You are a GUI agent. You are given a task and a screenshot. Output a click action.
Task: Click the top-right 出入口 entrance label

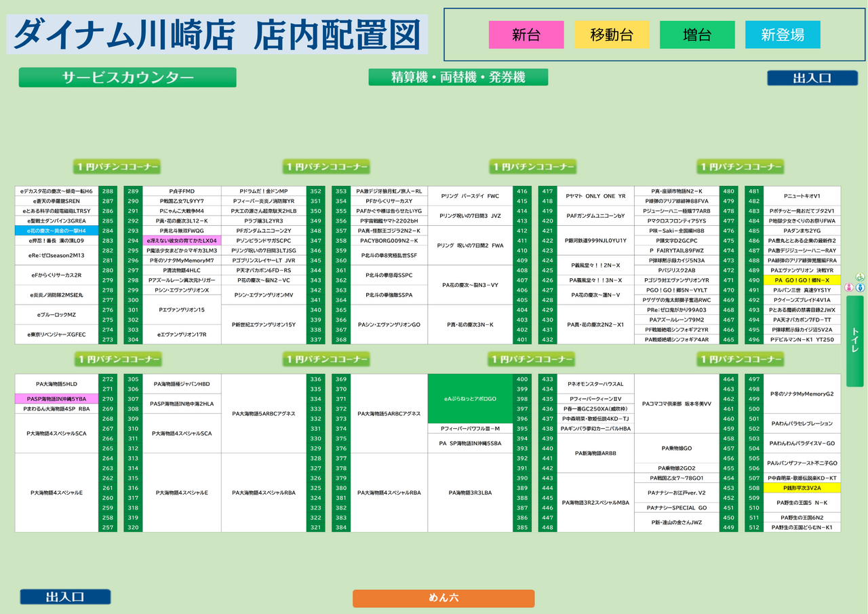(812, 78)
